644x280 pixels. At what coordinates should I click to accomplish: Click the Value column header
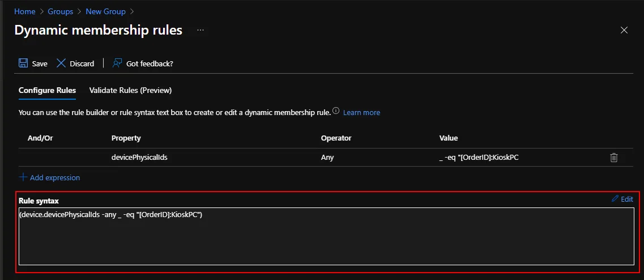[449, 138]
